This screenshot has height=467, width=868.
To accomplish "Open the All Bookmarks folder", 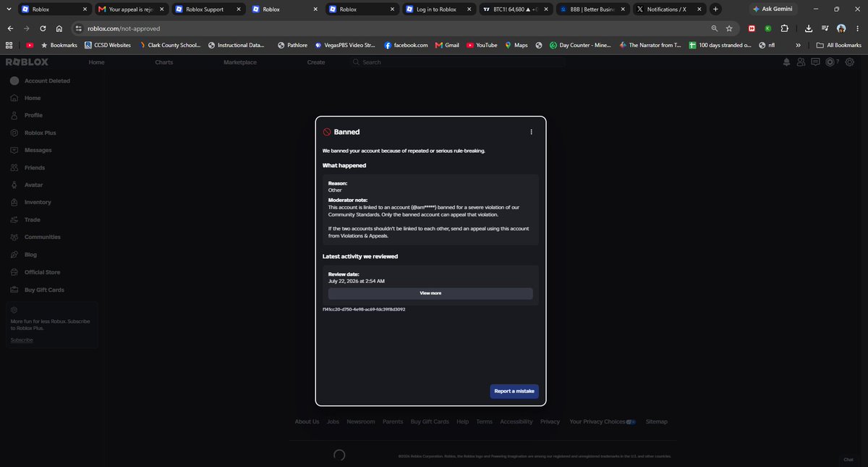I will (838, 45).
